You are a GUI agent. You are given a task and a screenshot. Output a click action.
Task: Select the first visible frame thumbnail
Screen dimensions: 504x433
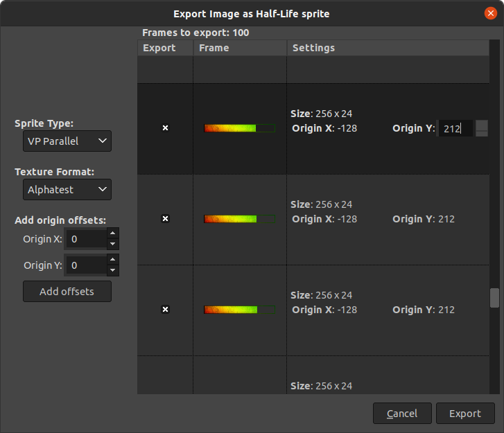(239, 128)
